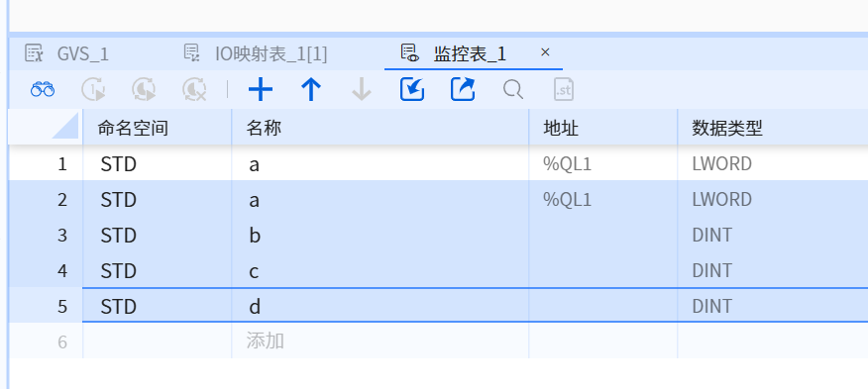
Task: Select row number 4 header
Action: [46, 270]
